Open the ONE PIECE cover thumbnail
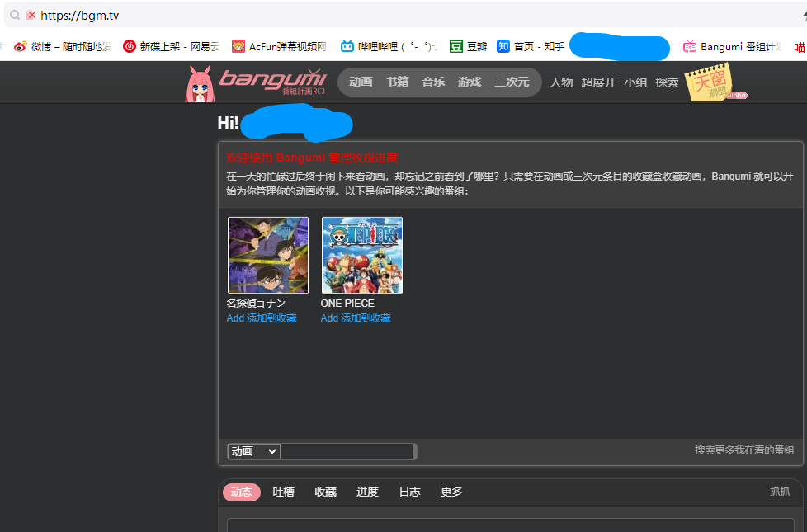 pyautogui.click(x=361, y=255)
